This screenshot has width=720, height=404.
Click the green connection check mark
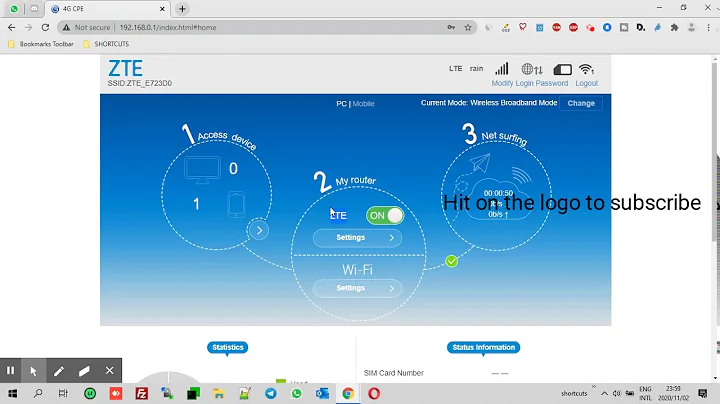pyautogui.click(x=451, y=261)
